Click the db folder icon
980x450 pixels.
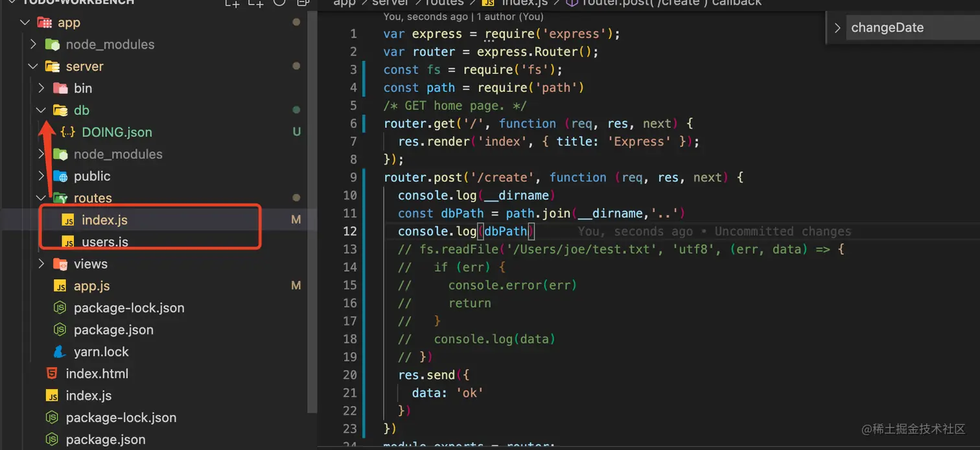point(60,110)
